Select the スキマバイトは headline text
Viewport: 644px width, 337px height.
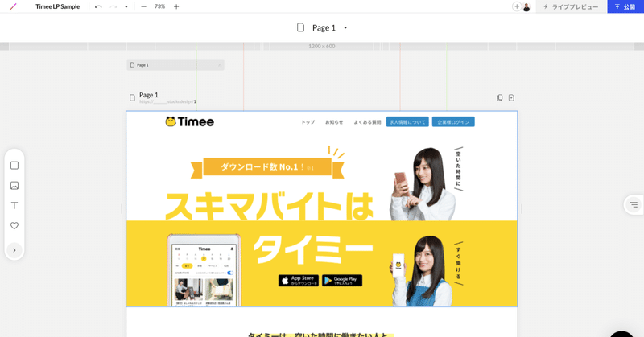(x=269, y=206)
